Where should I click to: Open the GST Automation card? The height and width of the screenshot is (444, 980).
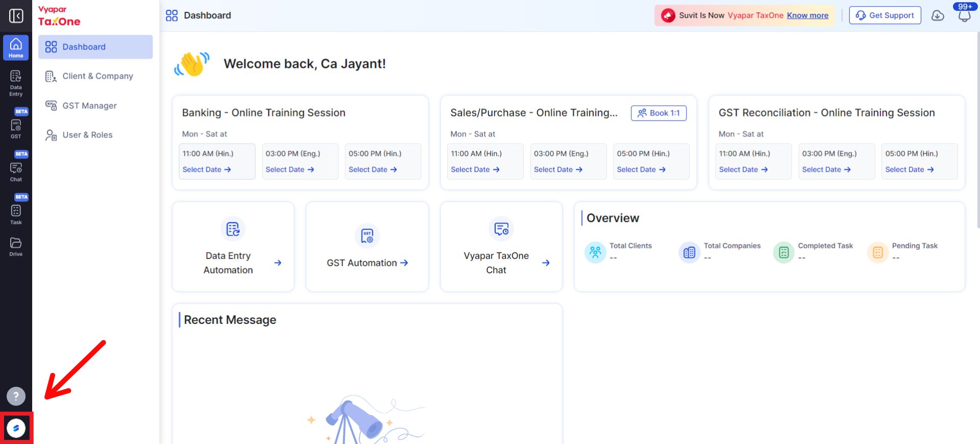(367, 247)
